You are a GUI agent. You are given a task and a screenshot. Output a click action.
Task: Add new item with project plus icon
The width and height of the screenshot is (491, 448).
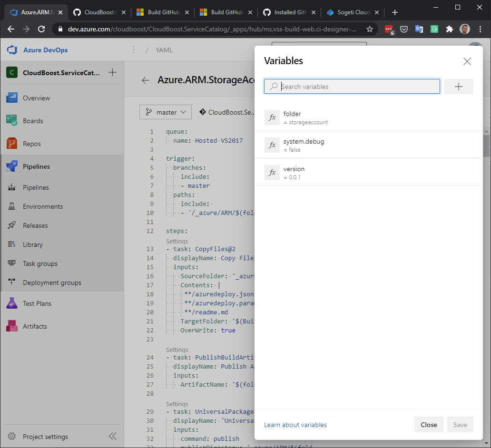[x=112, y=73]
